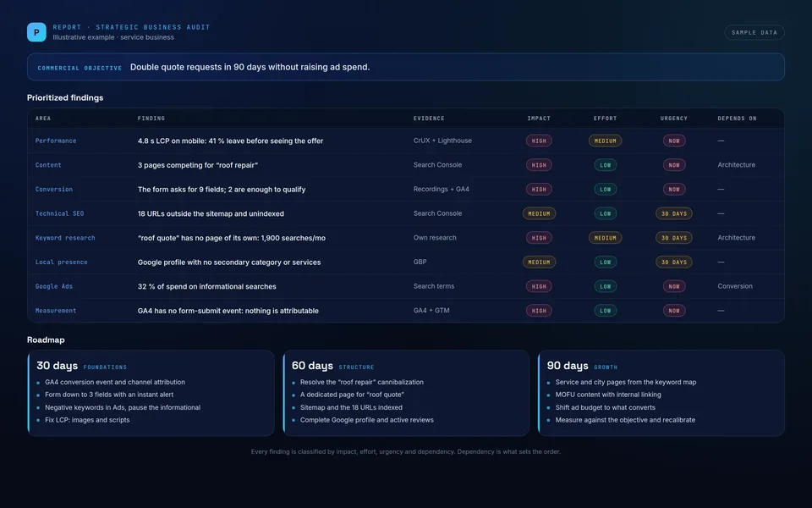Click the 30 DAYS badge in Keyword research row
The height and width of the screenshot is (508, 812).
point(674,238)
